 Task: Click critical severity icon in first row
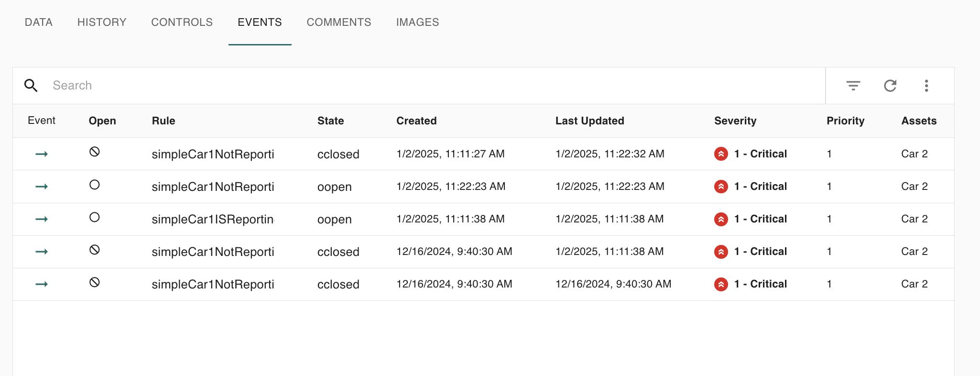(721, 154)
